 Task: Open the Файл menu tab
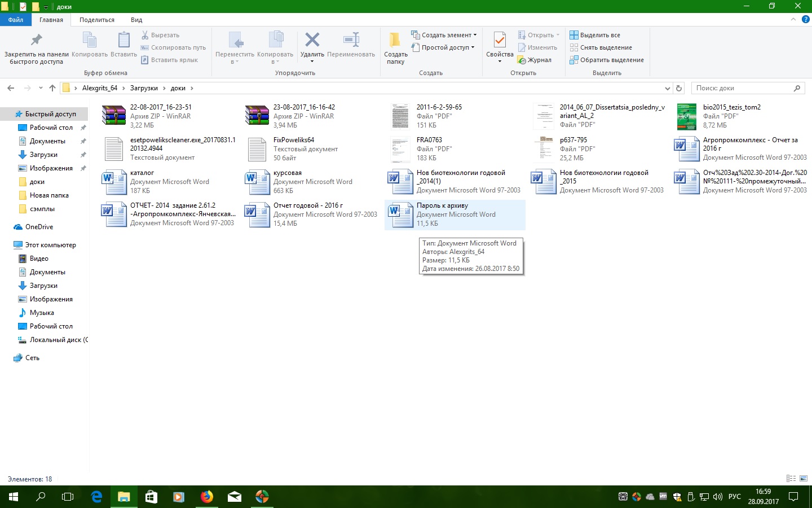click(x=16, y=20)
